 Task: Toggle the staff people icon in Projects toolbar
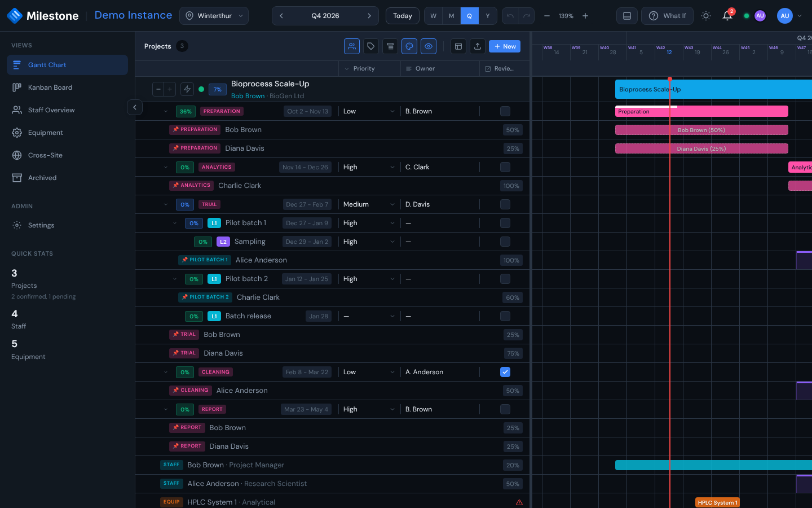pos(352,46)
